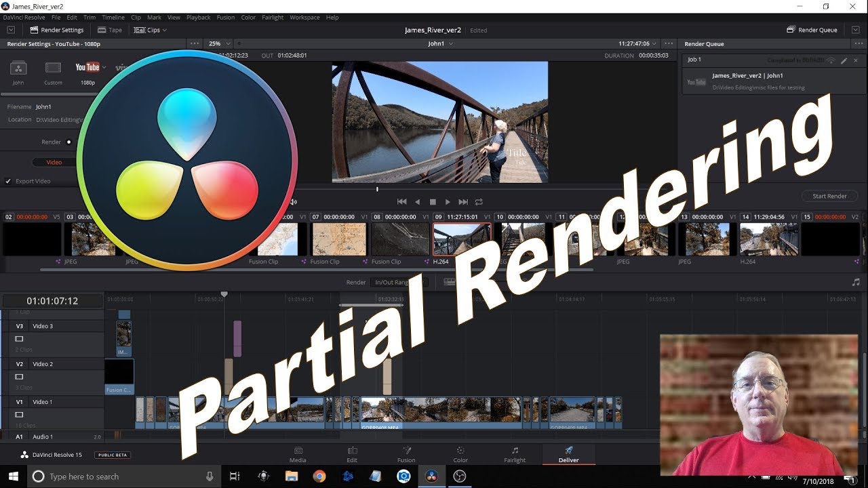Open the Windows notification center
This screenshot has width=868, height=488.
[851, 480]
